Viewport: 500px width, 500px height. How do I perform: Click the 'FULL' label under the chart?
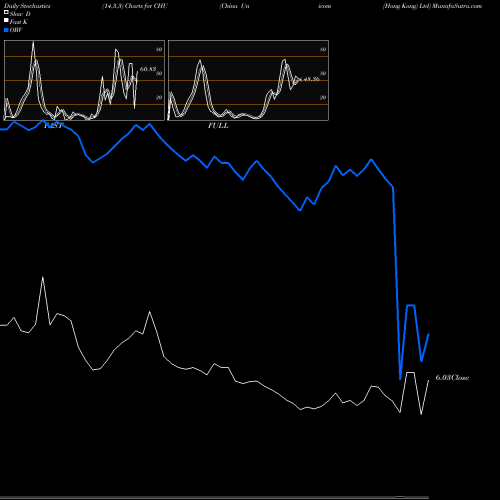218,126
